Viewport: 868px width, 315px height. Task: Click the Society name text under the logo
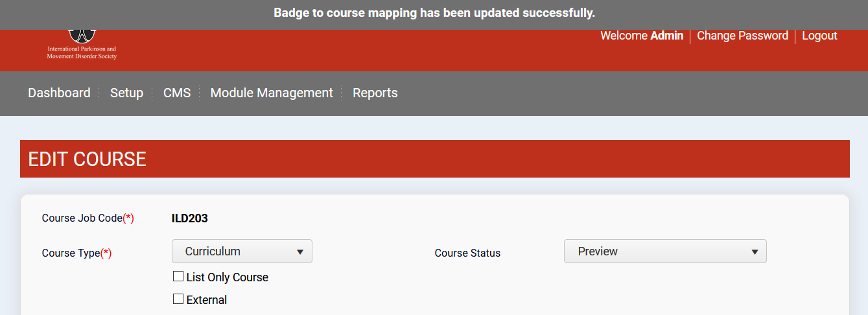tap(82, 52)
